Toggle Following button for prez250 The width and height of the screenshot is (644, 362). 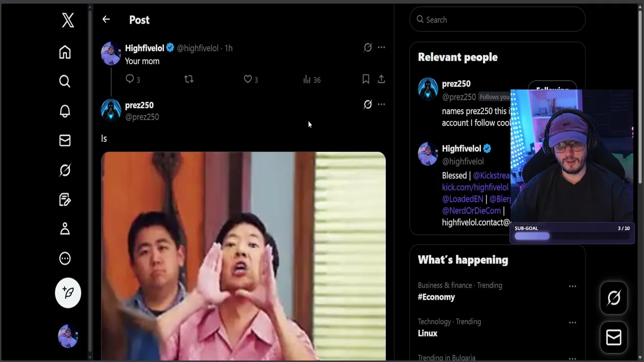552,90
